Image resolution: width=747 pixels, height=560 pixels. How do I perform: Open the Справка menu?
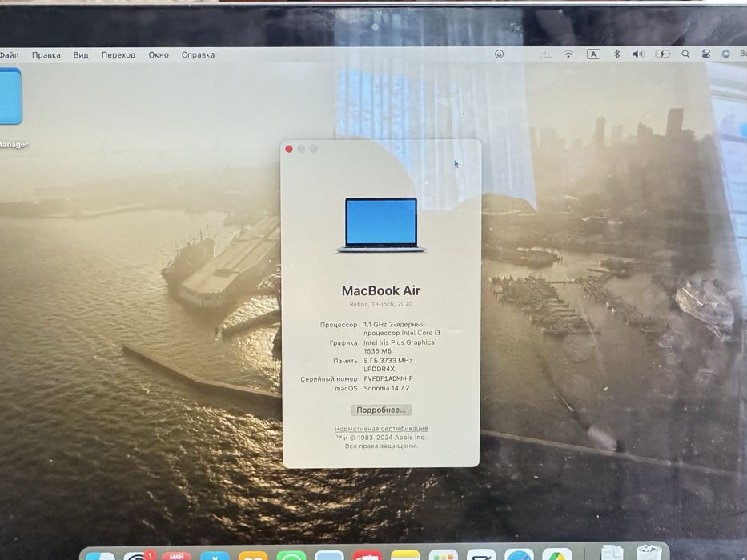[199, 55]
